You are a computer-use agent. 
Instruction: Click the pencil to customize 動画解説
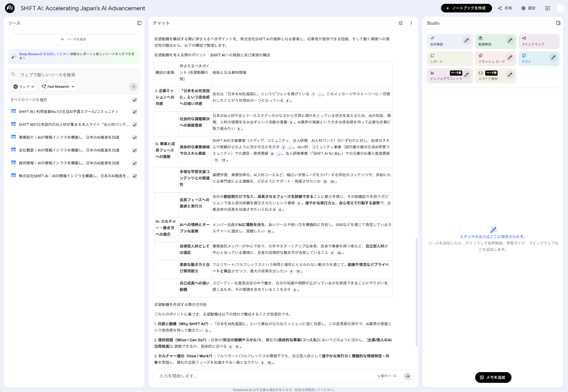click(510, 40)
